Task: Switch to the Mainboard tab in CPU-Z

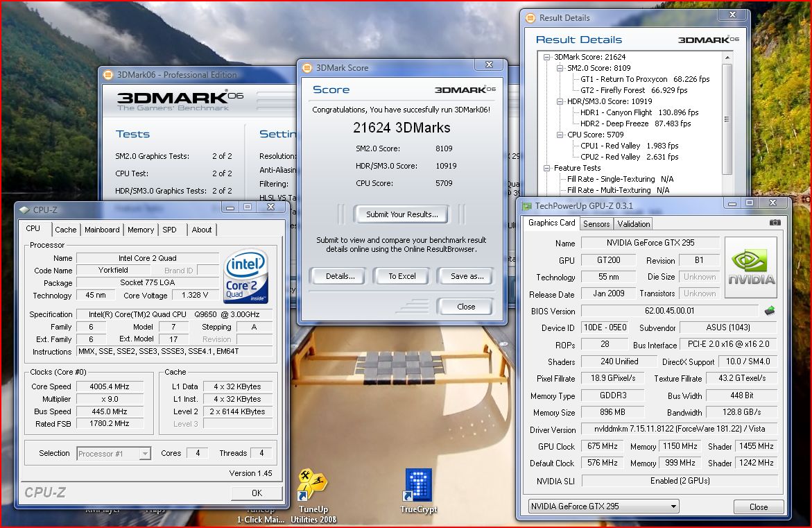Action: 102,230
